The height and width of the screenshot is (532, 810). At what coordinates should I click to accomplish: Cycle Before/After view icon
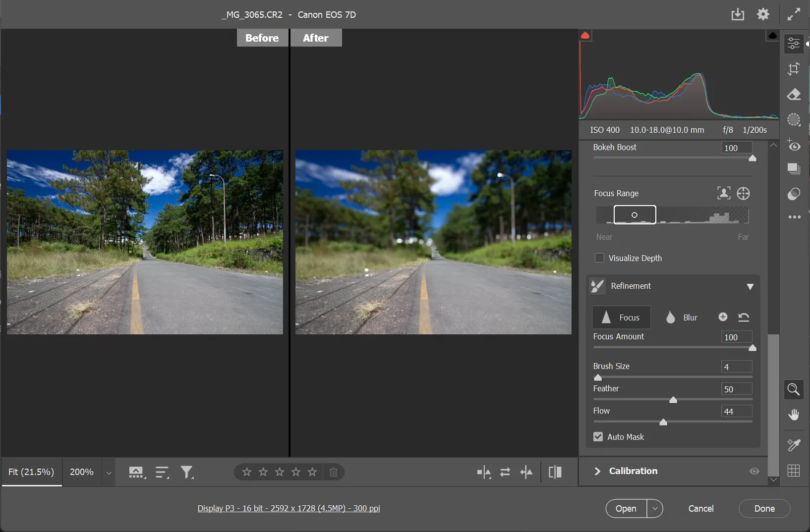(x=484, y=472)
